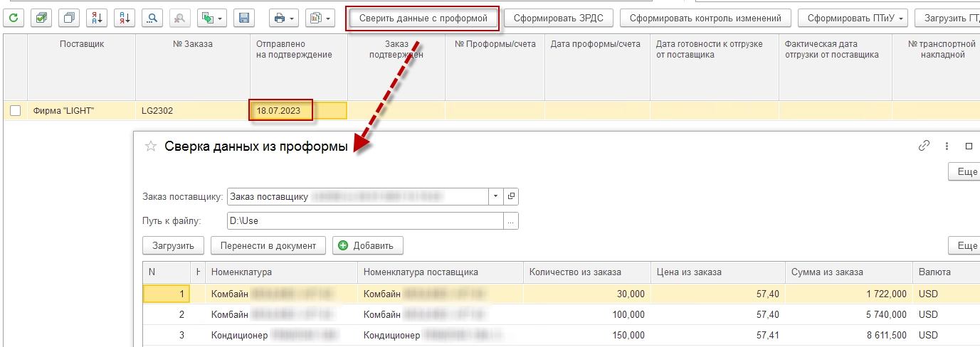Select order number LG2302 cell
The height and width of the screenshot is (347, 980).
coord(192,111)
